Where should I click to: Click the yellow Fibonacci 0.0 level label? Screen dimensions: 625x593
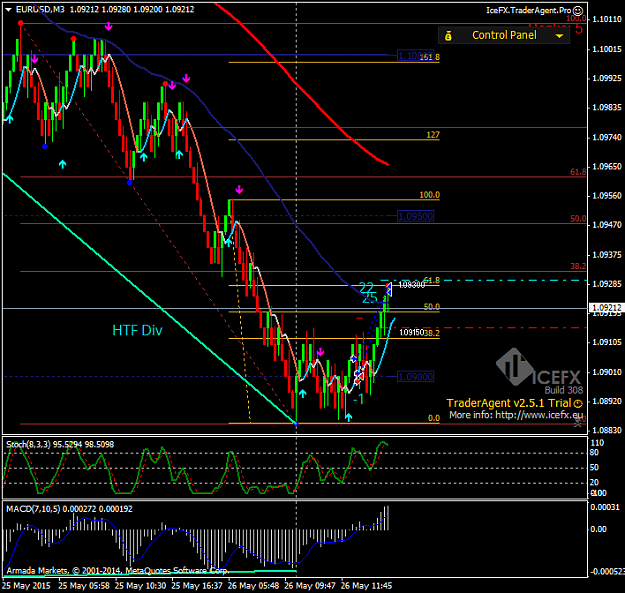point(434,418)
